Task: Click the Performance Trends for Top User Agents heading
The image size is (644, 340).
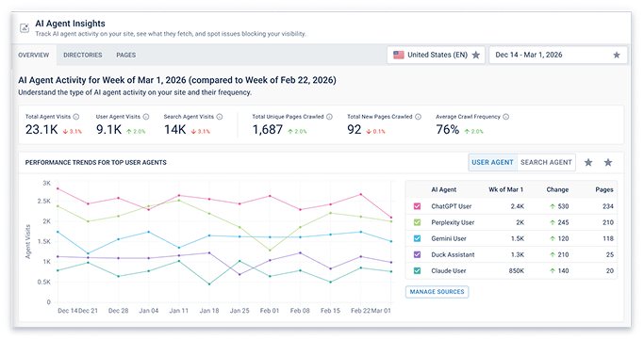Action: [x=95, y=162]
